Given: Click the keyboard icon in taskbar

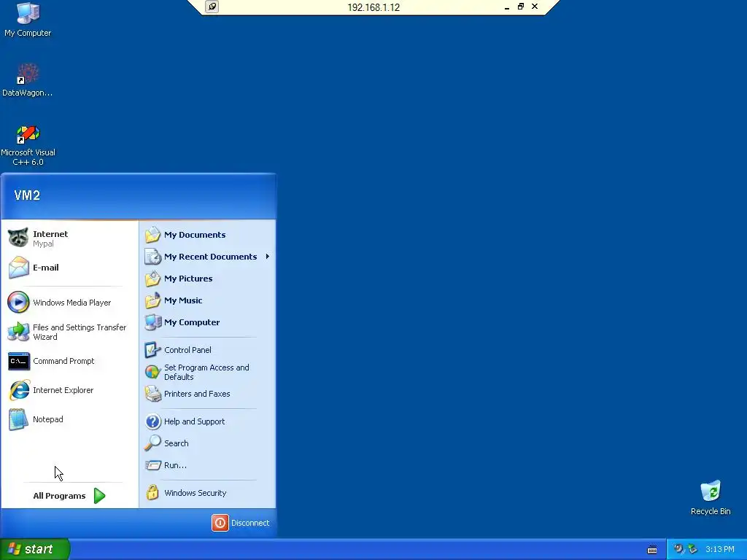Looking at the screenshot, I should (652, 550).
